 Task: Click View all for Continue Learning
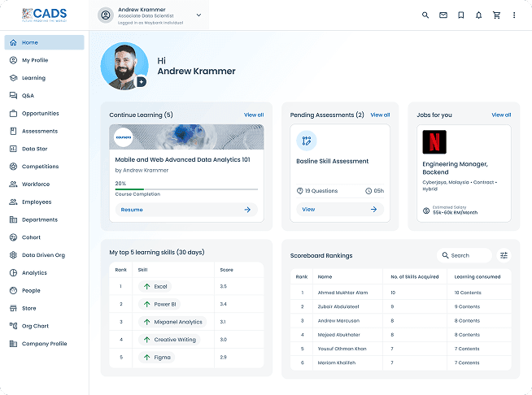click(x=254, y=115)
